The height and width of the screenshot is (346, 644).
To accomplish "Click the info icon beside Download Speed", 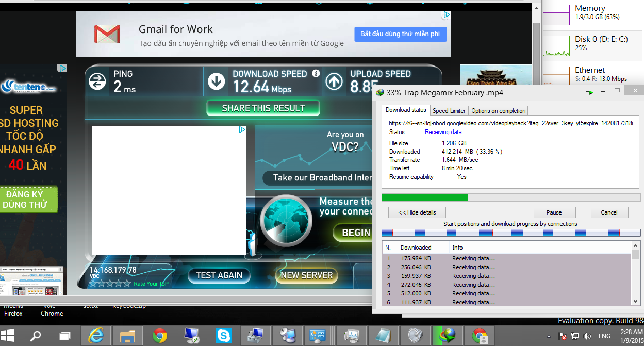I will 316,74.
